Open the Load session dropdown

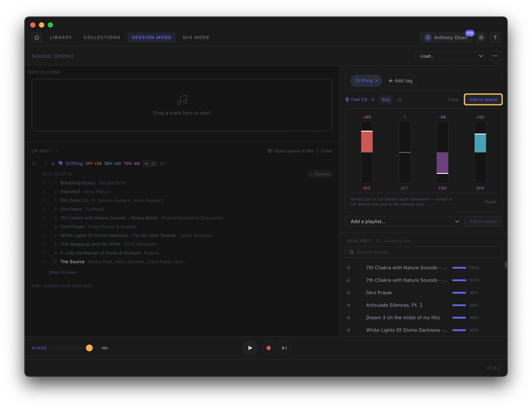click(x=449, y=56)
